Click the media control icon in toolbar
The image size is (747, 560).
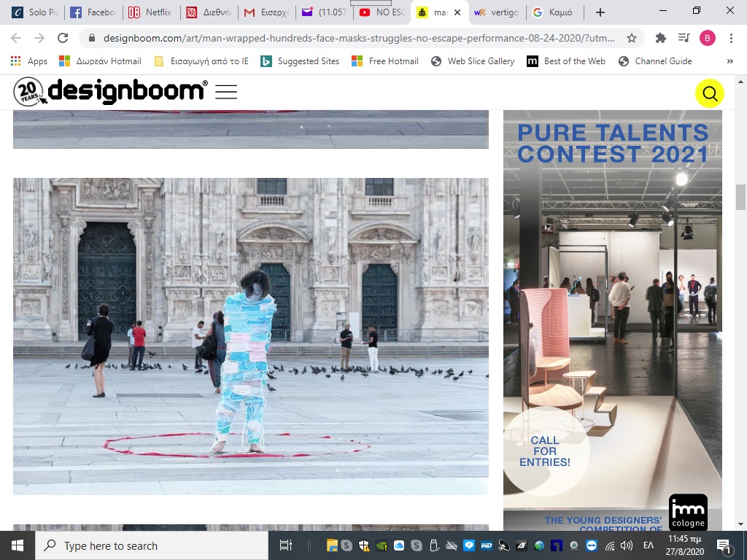684,39
